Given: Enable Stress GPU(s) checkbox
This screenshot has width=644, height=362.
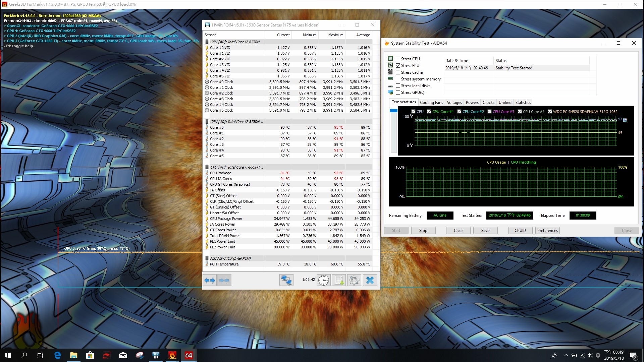Looking at the screenshot, I should [x=398, y=93].
